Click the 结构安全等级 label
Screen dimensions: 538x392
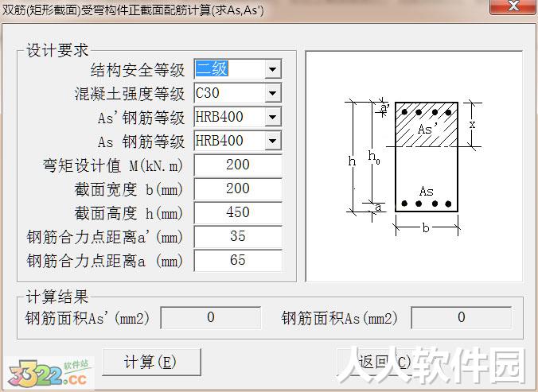(x=138, y=70)
